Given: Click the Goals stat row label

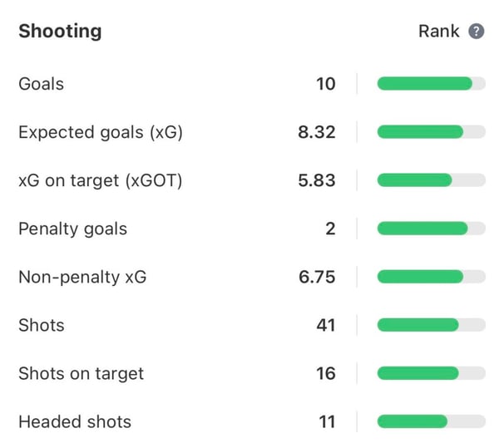Looking at the screenshot, I should tap(41, 84).
